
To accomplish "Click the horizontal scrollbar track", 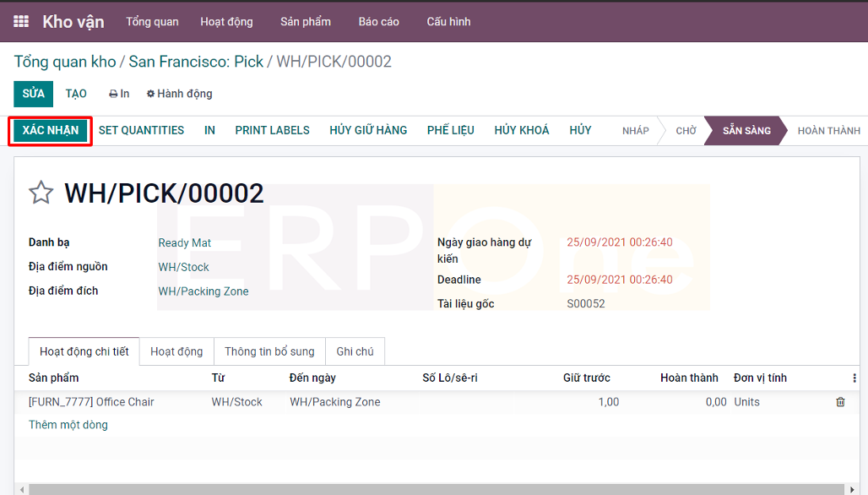I will [x=437, y=489].
